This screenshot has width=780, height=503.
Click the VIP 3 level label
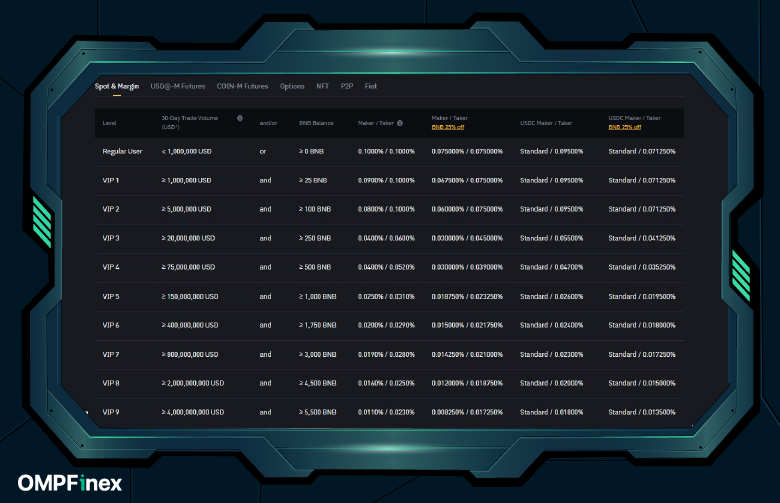click(110, 238)
